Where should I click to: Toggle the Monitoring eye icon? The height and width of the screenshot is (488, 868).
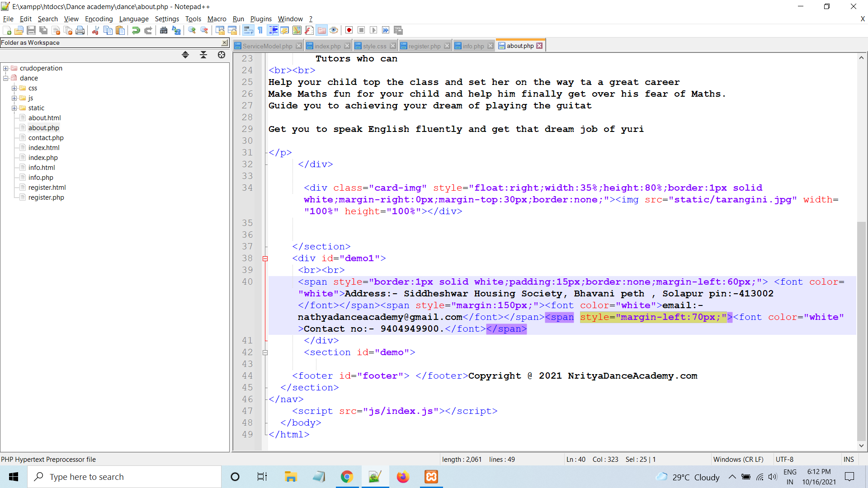[x=334, y=30]
